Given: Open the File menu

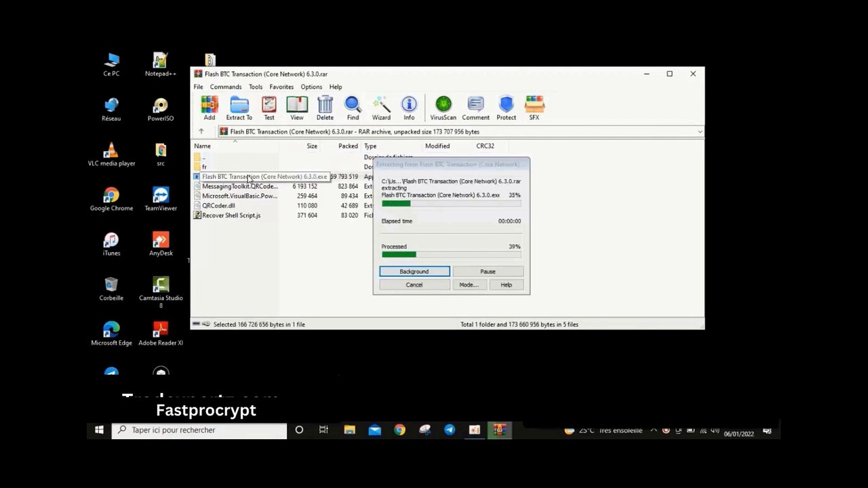Looking at the screenshot, I should [198, 87].
